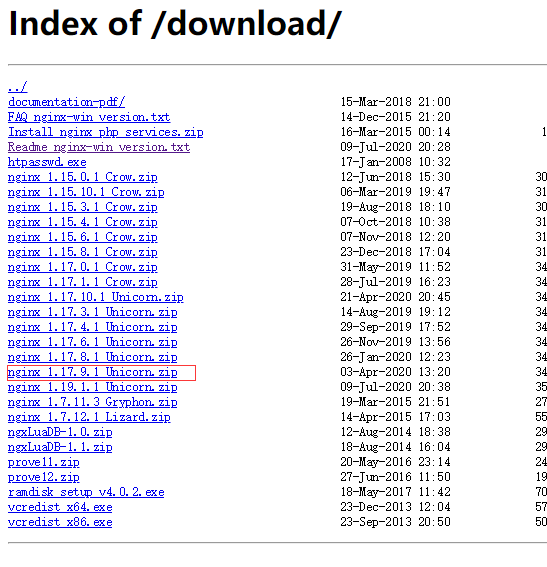Select date 14-Apr-2015 17:03
Viewport: 547px width, 567px height.
click(x=396, y=417)
